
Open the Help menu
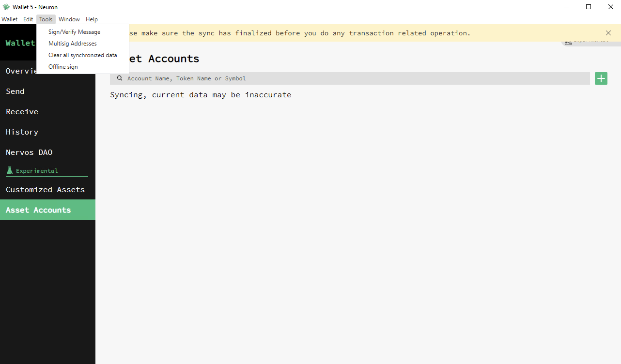[92, 19]
